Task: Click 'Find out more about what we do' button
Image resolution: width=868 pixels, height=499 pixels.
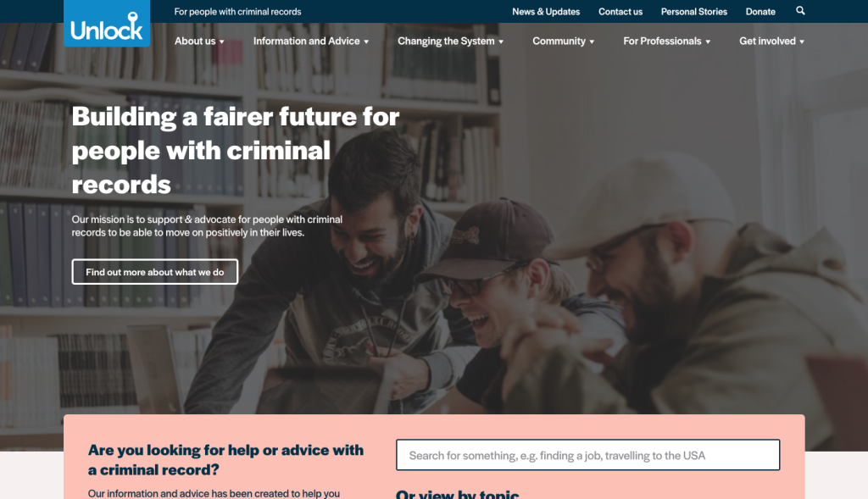Action: click(155, 272)
